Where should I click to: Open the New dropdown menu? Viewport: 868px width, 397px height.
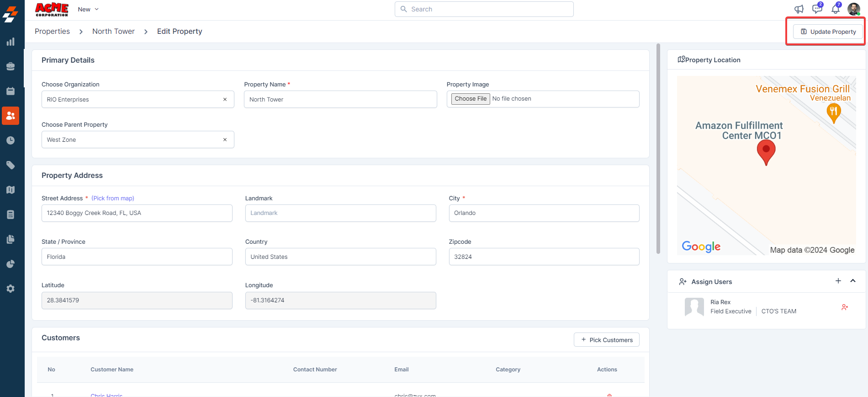[x=88, y=9]
